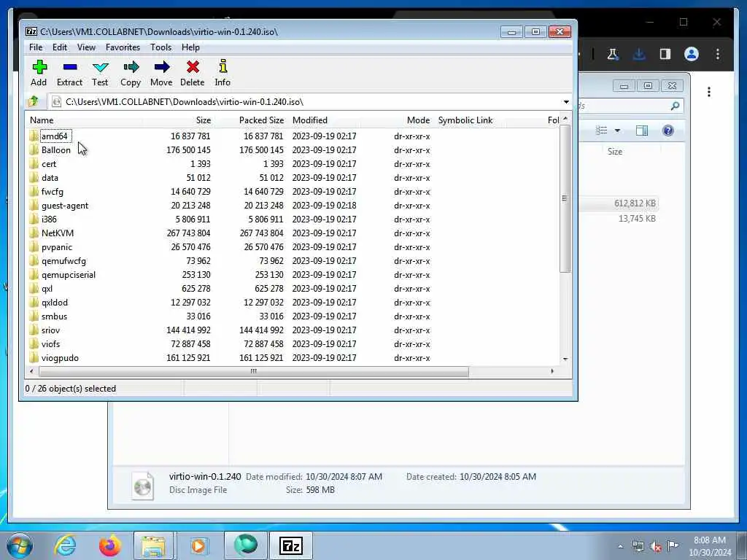Viewport: 747px width, 560px height.
Task: Open browser three-dot menu
Action: [718, 54]
